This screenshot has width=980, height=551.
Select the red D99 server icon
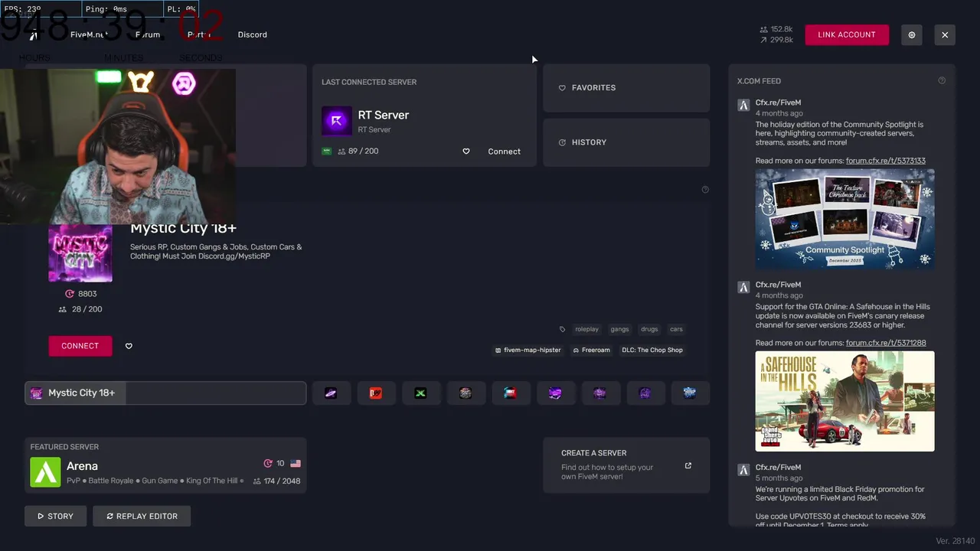(x=375, y=393)
